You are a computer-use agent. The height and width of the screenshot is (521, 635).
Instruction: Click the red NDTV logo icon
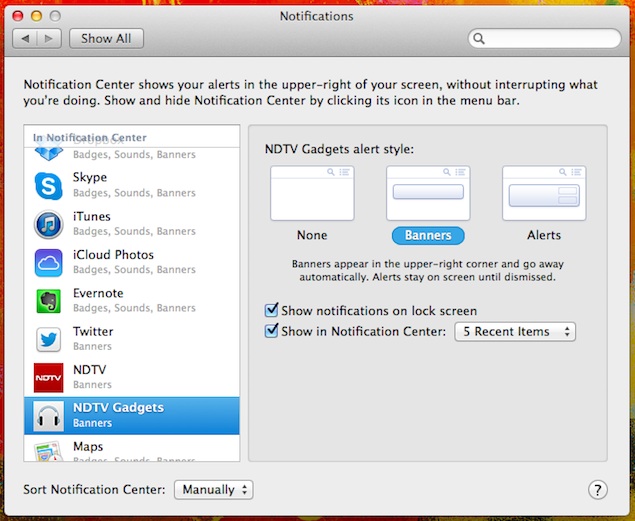pos(49,378)
